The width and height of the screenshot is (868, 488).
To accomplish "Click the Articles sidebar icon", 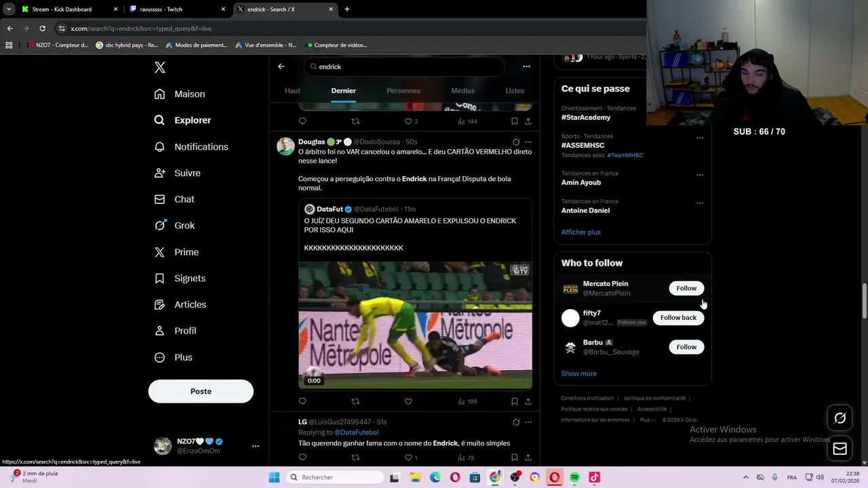I will tap(159, 305).
